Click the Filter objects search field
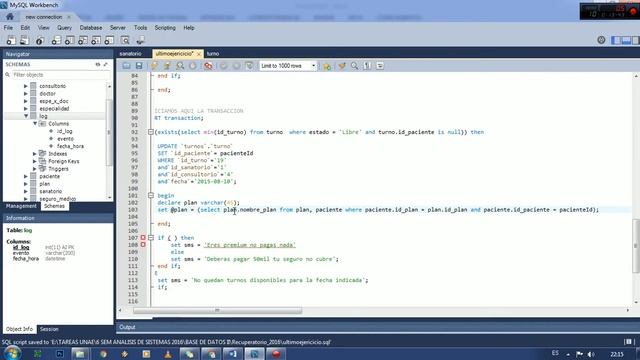 click(x=60, y=75)
